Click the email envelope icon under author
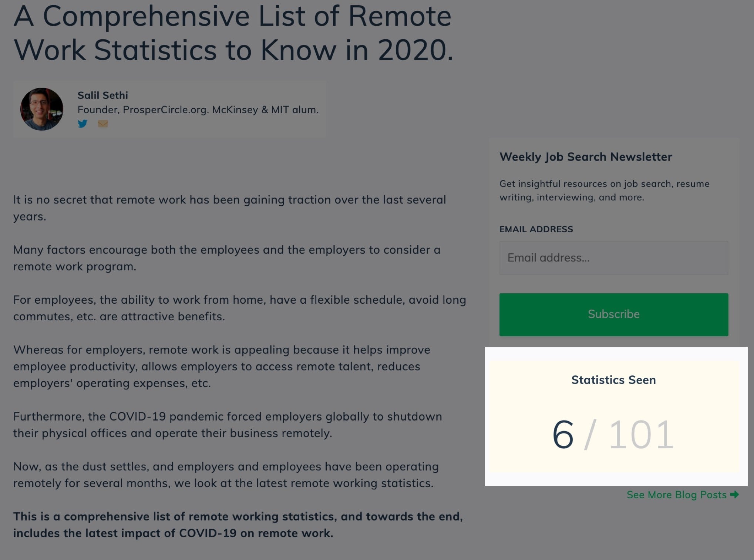Image resolution: width=754 pixels, height=560 pixels. 103,124
